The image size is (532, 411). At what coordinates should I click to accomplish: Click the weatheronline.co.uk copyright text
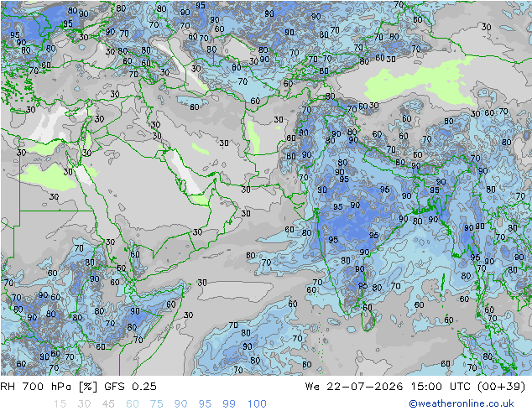coord(462,403)
